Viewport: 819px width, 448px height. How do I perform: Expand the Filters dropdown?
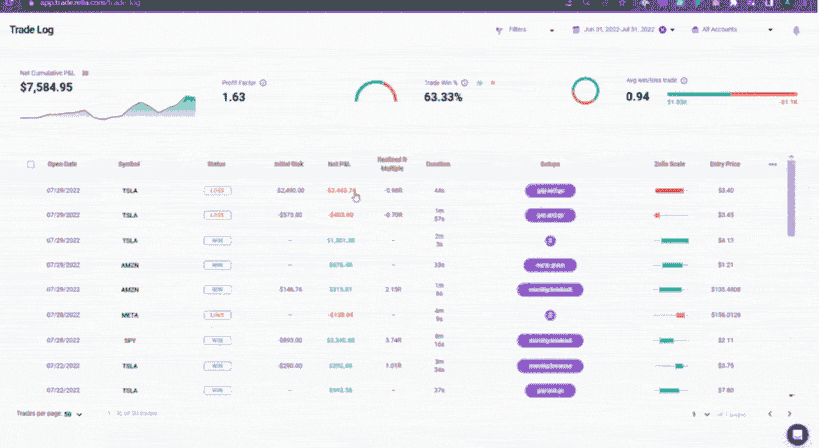551,30
